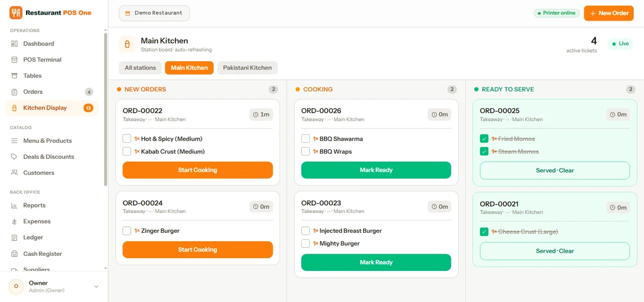Viewport: 644px width, 302px height.
Task: Click the Kitchen Display count badge 13
Action: 88,108
